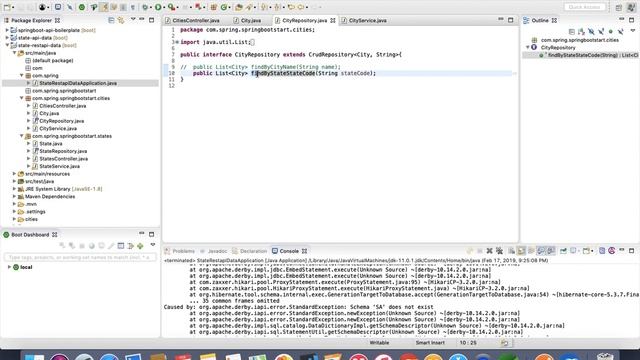The width and height of the screenshot is (640, 360).
Task: Collapse com.spring.springbootstart.cities package
Action: click(x=22, y=98)
